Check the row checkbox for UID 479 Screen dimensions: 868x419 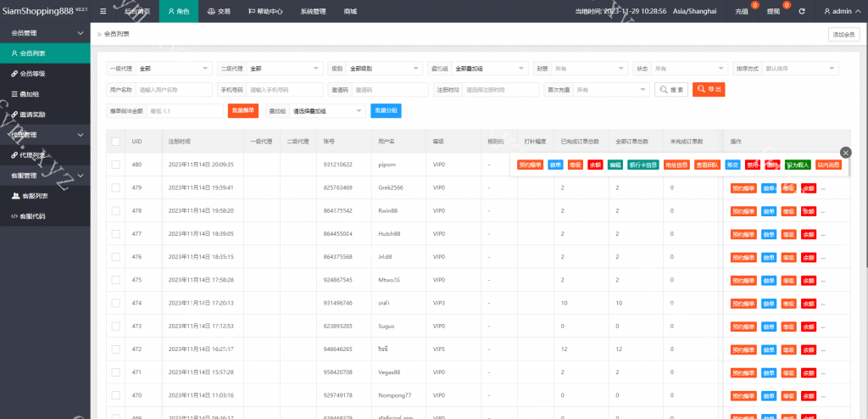pyautogui.click(x=115, y=188)
